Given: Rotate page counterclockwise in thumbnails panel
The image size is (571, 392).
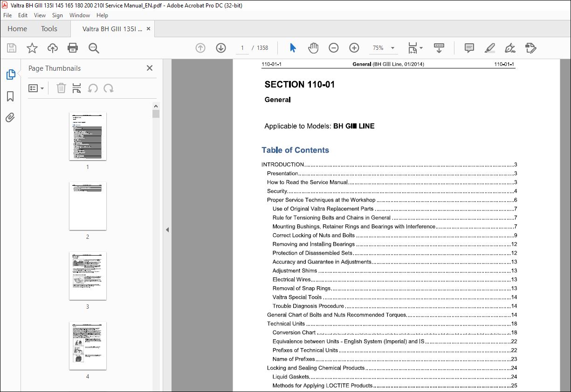Looking at the screenshot, I should [x=93, y=88].
